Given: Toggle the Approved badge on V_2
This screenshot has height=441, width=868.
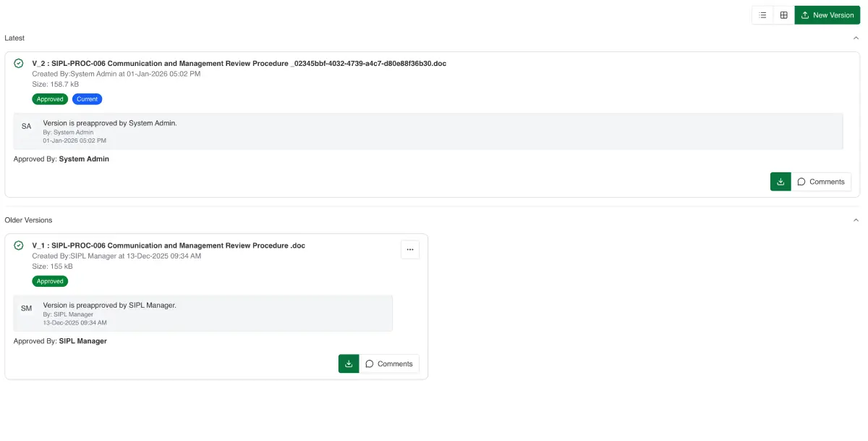Looking at the screenshot, I should coord(49,98).
